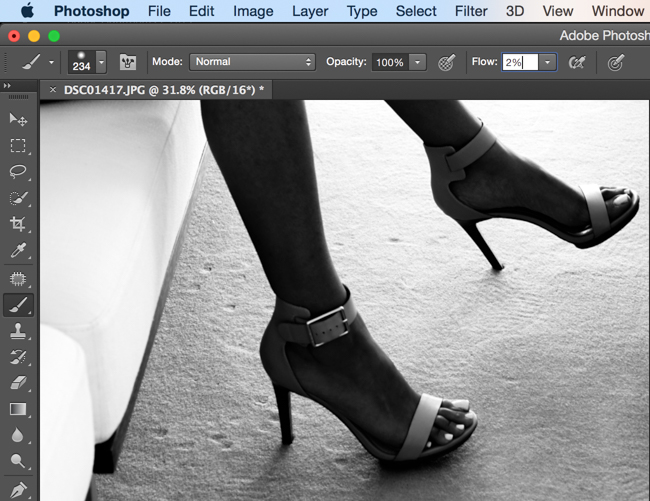The width and height of the screenshot is (650, 501).
Task: Select the History Brush tool
Action: tap(18, 357)
